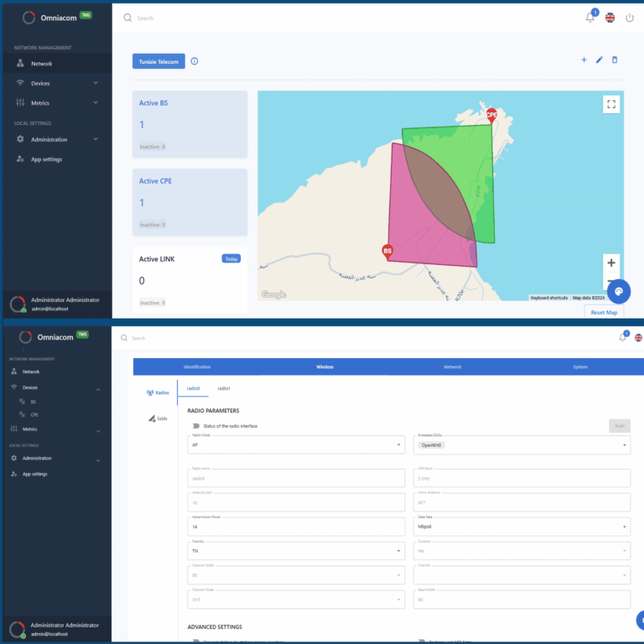This screenshot has width=644, height=644.
Task: Click the Search field on the dashboard screen
Action: click(145, 18)
